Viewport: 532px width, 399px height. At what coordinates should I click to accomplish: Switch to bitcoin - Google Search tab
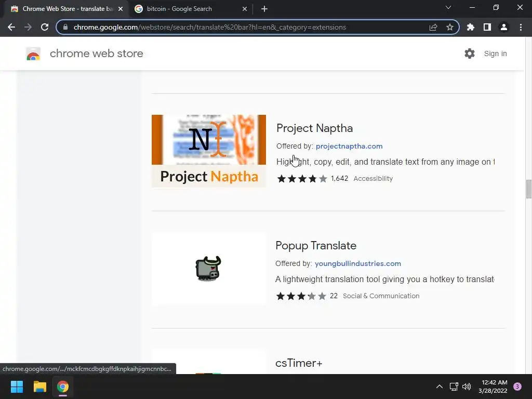[x=191, y=9]
